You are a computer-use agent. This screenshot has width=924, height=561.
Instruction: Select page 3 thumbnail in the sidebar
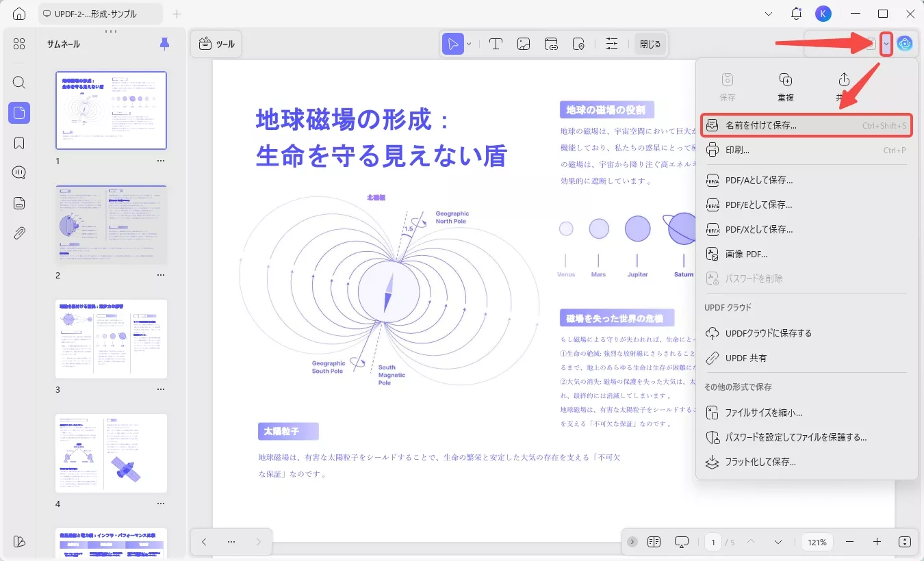point(111,338)
